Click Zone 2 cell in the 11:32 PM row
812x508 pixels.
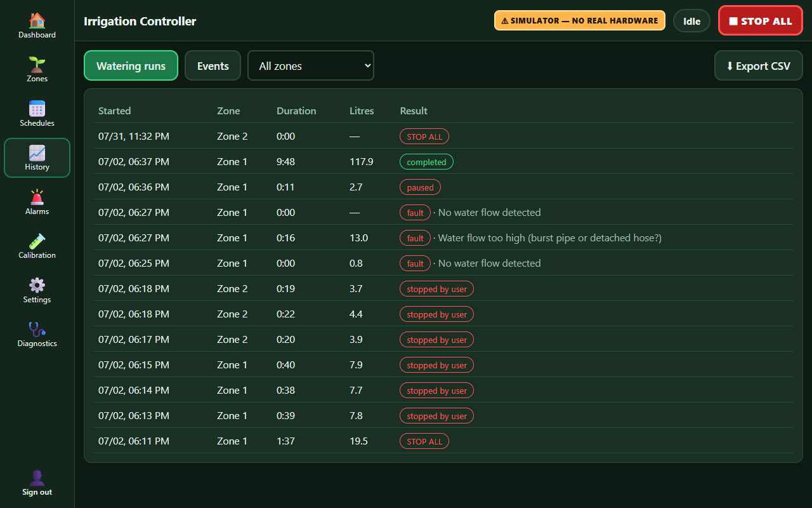232,136
